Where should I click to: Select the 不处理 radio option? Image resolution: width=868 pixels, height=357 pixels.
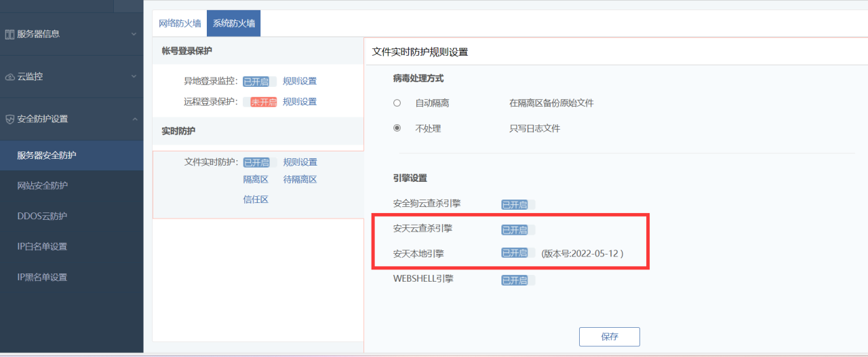(x=397, y=128)
